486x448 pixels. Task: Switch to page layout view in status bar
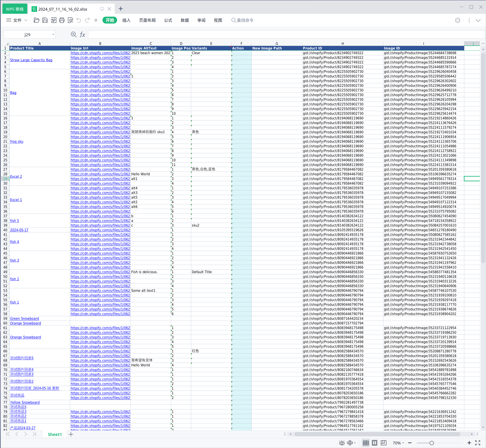coord(374,443)
